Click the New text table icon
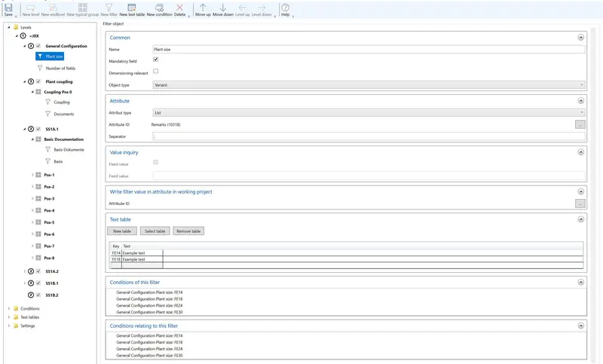 point(132,7)
